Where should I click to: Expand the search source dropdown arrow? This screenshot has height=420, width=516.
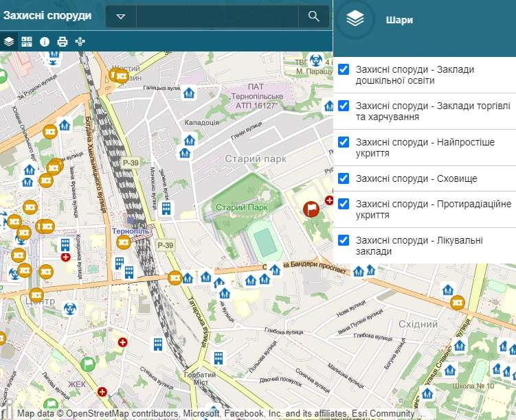click(121, 16)
